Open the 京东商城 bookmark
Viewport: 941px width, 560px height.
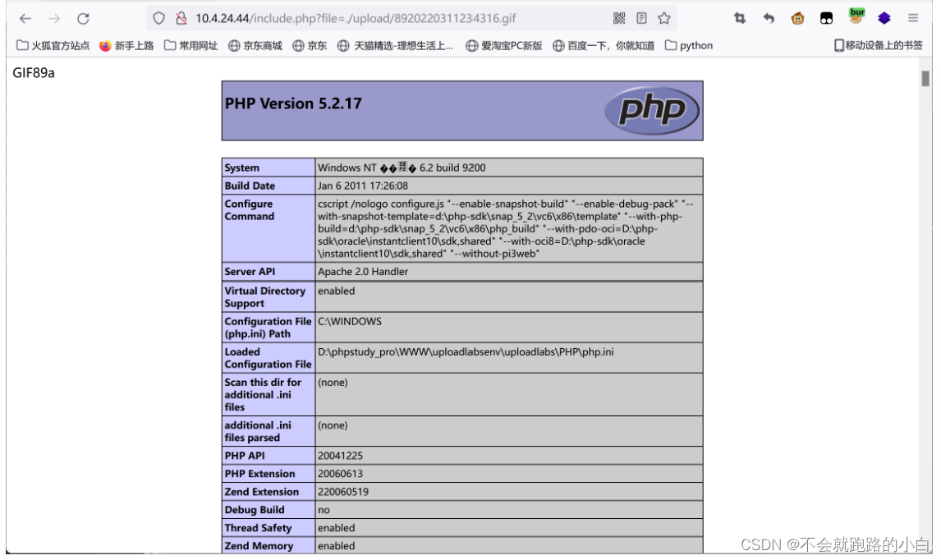[255, 46]
